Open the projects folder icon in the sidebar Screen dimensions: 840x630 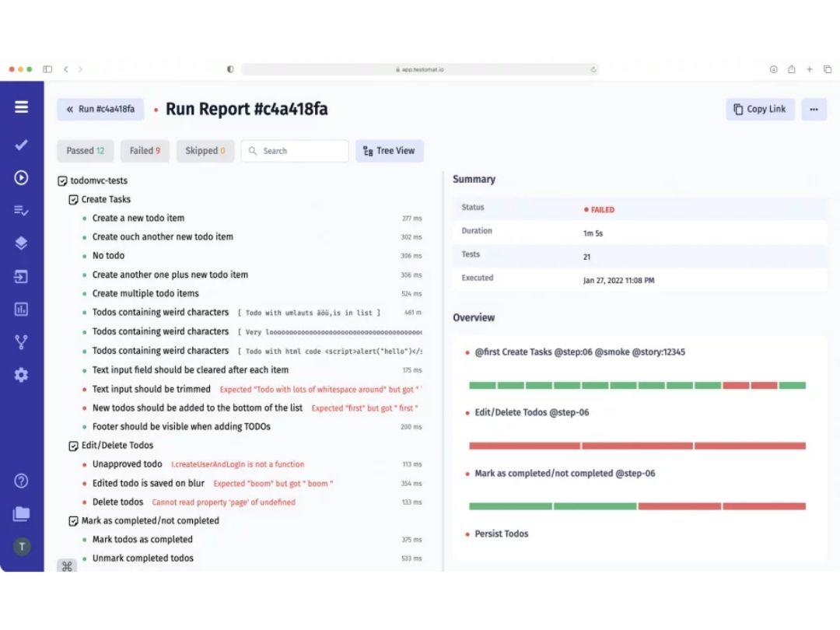pyautogui.click(x=22, y=514)
